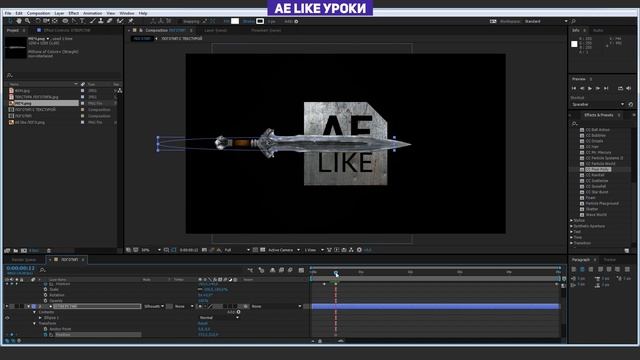Screen dimensions: 640x360
Task: Toggle Rotation stopwatch keyframing
Action: [x=45, y=295]
